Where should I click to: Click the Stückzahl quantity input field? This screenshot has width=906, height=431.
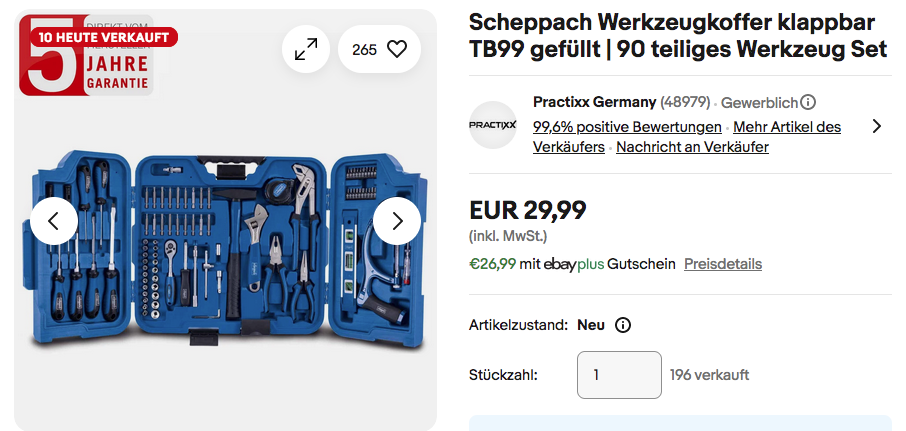pos(619,375)
